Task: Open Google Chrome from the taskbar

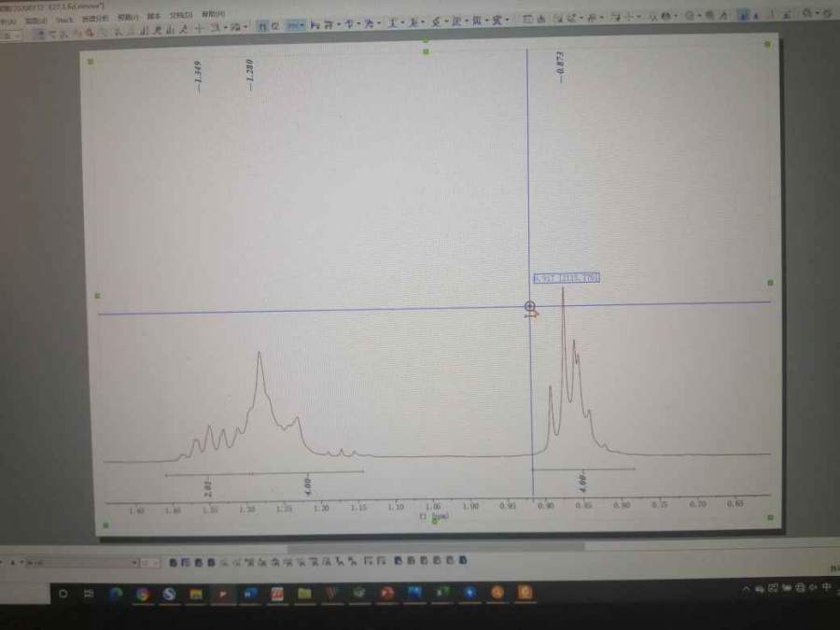Action: 143,594
